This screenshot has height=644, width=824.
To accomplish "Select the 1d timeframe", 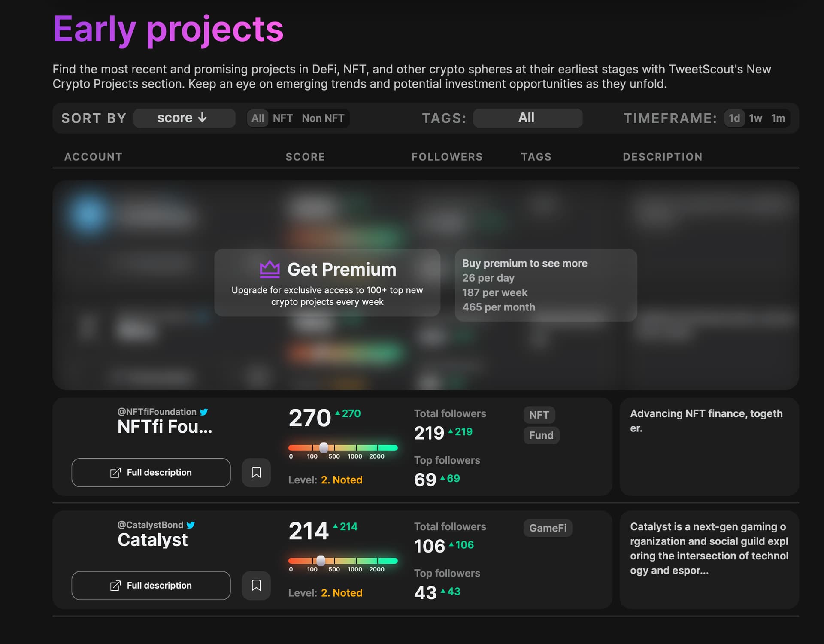I will tap(734, 118).
